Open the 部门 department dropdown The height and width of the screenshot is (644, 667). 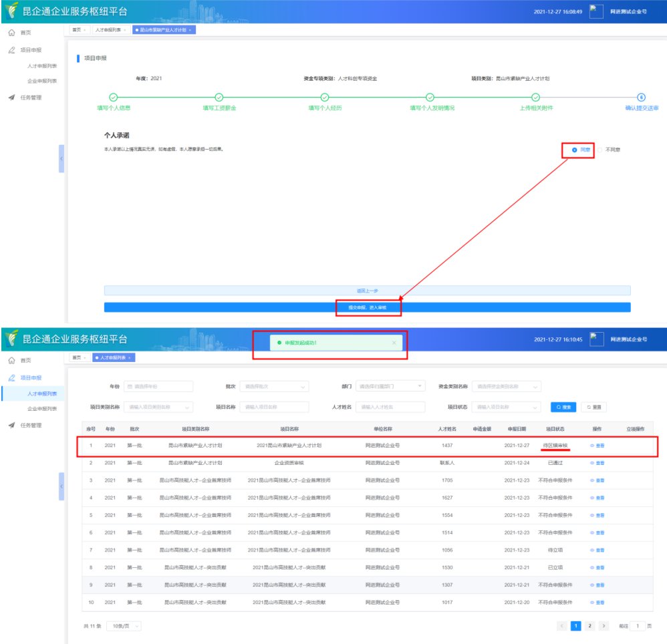pos(390,386)
